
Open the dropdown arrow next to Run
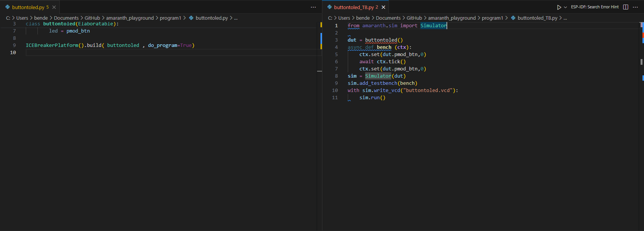565,7
